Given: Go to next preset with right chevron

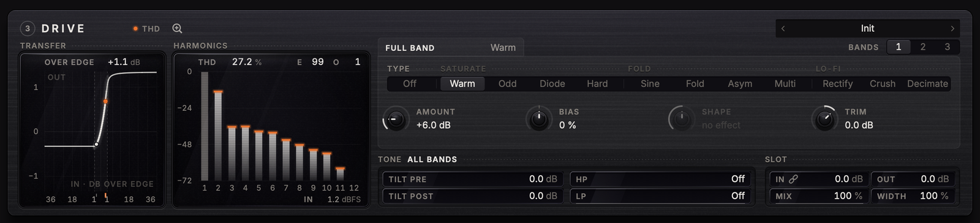Looking at the screenshot, I should 952,28.
